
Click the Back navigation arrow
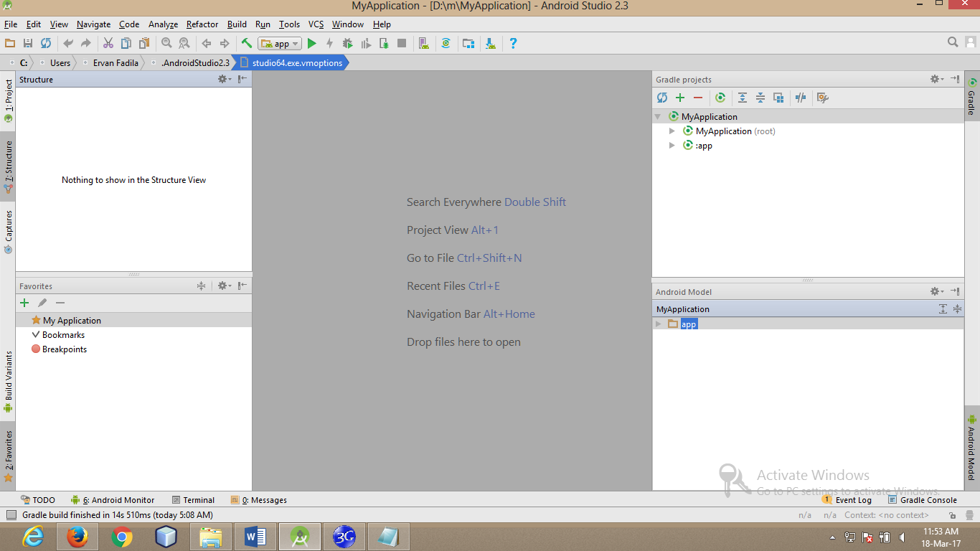click(x=207, y=43)
